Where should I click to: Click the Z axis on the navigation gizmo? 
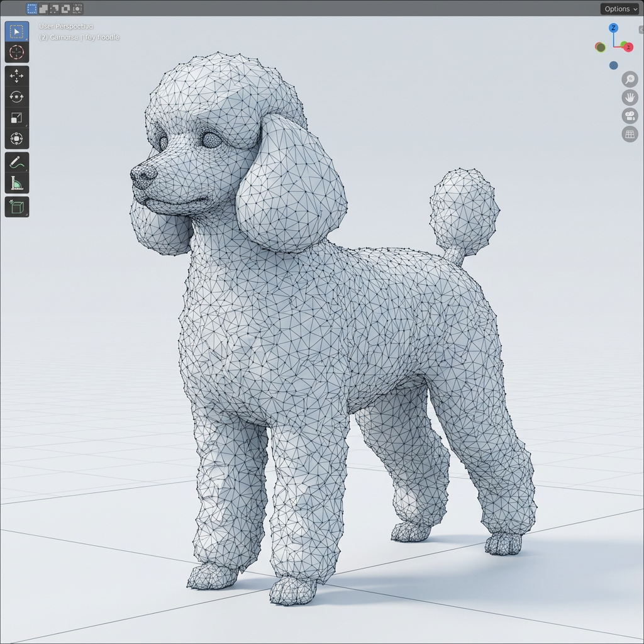pos(614,28)
